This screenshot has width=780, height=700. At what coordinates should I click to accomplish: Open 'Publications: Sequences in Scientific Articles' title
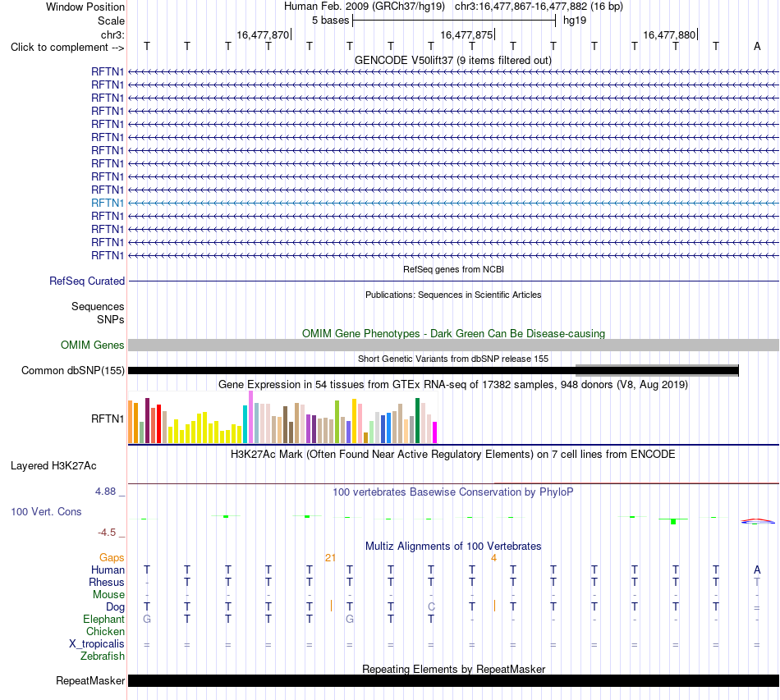click(x=453, y=295)
